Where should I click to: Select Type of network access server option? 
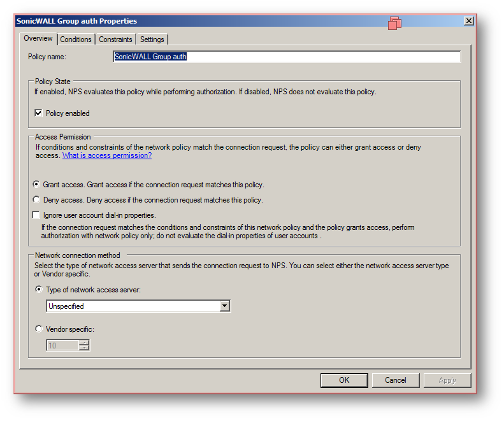click(x=39, y=289)
